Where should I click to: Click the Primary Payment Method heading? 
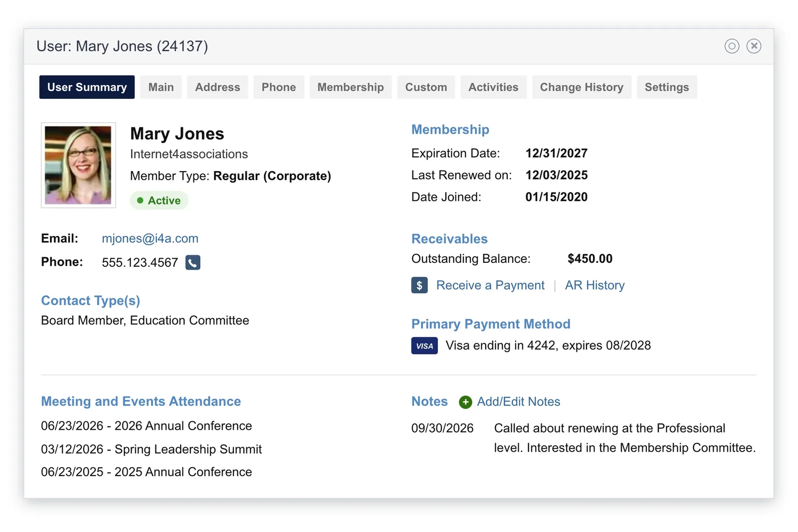click(491, 324)
